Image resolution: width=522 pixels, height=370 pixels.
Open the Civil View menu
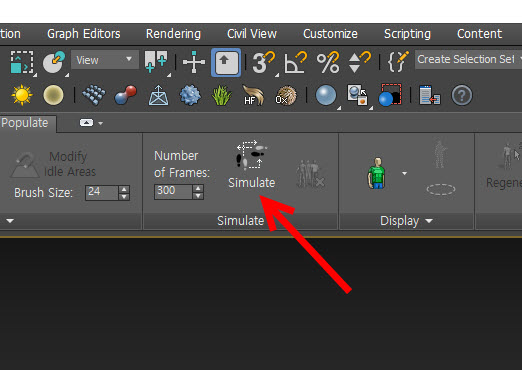(252, 34)
